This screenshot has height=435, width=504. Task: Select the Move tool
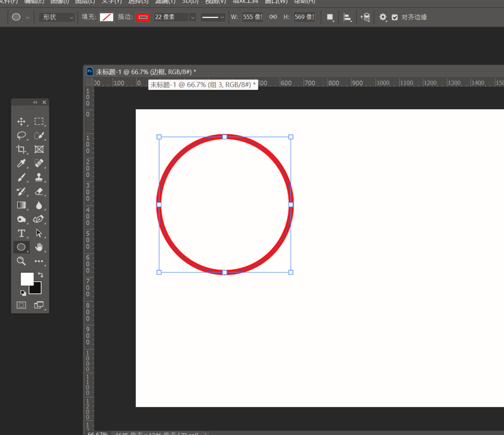click(x=21, y=121)
